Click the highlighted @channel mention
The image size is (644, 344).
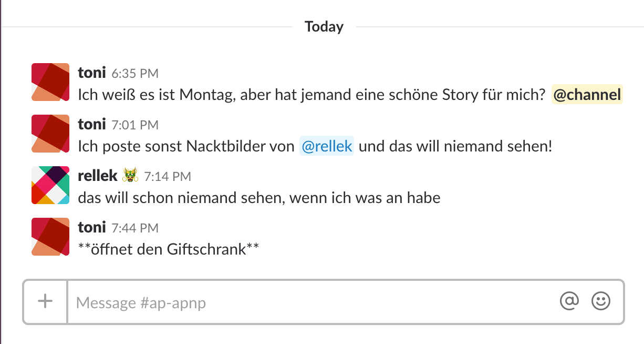587,95
